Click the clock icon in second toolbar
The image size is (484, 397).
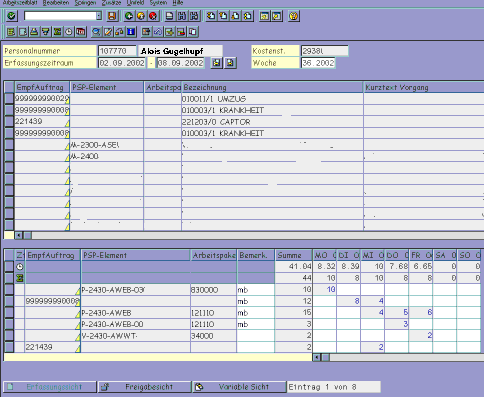(69, 32)
